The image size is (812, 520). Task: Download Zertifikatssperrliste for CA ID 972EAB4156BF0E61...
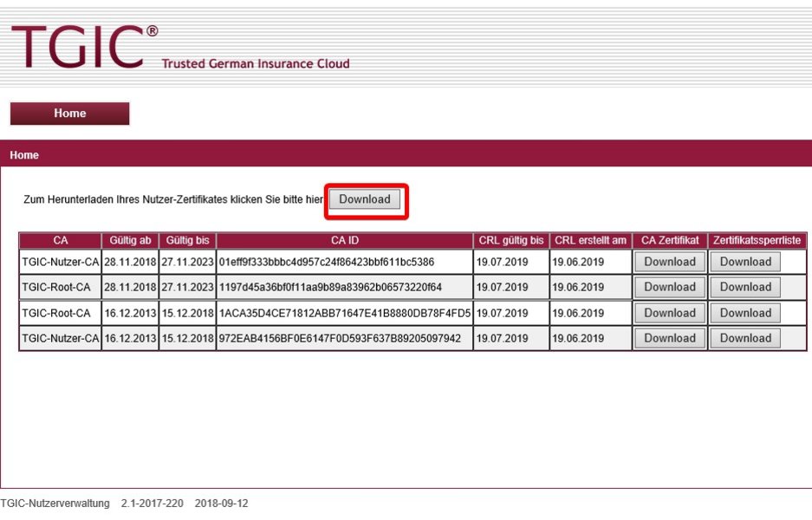tap(745, 339)
